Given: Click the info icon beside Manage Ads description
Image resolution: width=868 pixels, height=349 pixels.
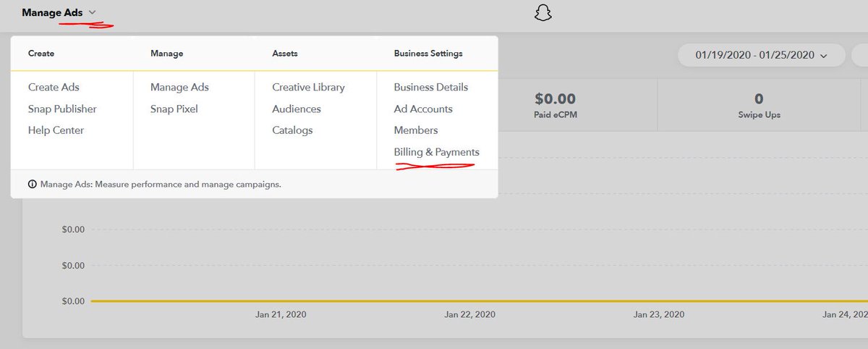Looking at the screenshot, I should click(x=32, y=185).
